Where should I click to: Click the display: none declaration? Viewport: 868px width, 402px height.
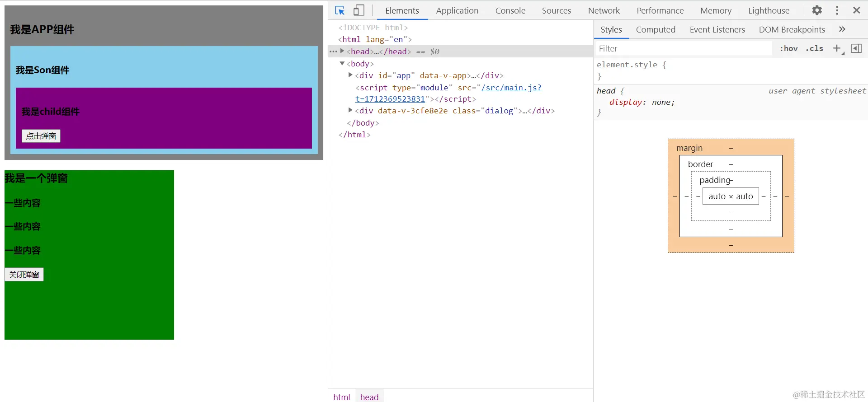click(x=642, y=102)
